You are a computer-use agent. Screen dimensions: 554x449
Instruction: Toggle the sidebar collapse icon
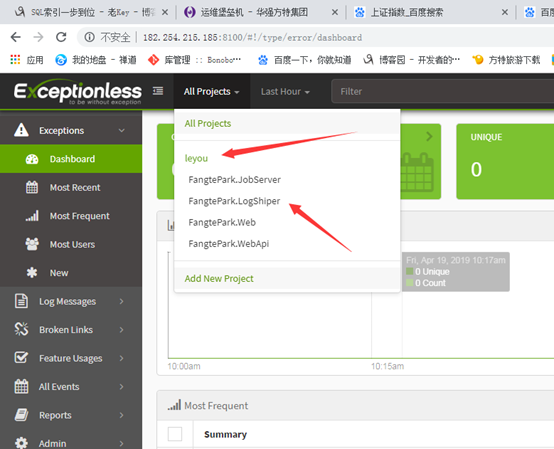[x=158, y=91]
